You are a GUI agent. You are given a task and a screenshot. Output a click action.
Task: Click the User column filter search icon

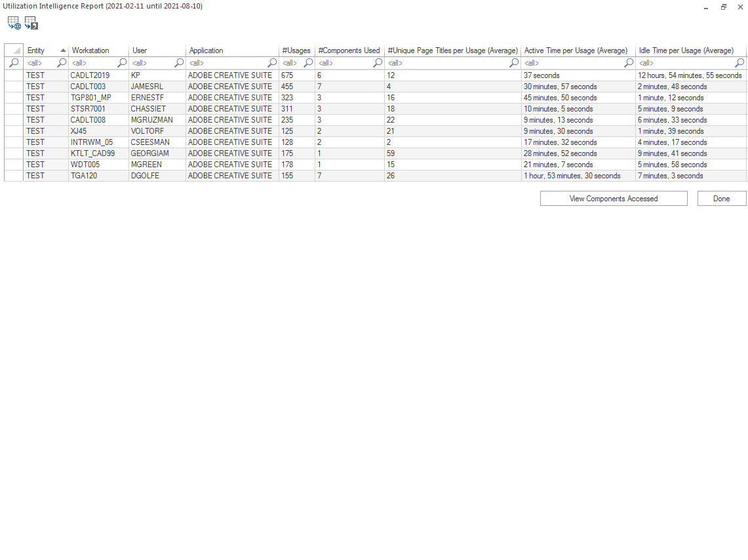(179, 63)
